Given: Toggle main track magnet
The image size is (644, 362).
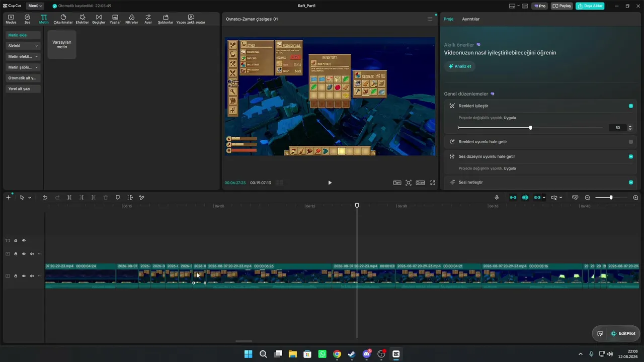Looking at the screenshot, I should tap(513, 198).
